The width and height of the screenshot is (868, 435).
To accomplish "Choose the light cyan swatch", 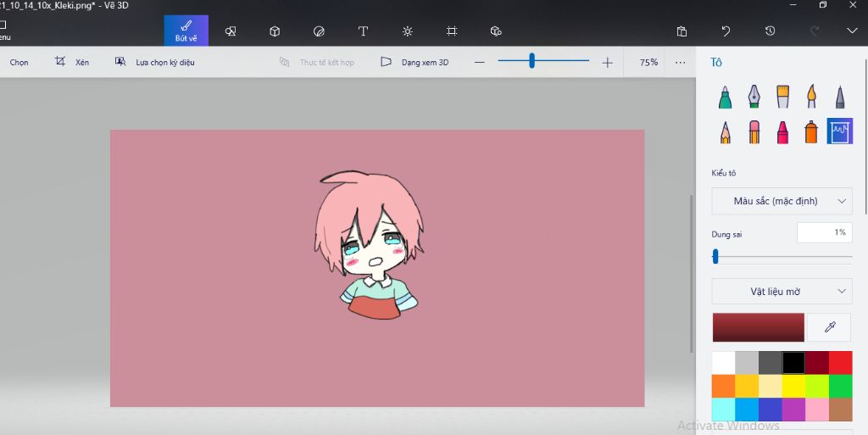I will pyautogui.click(x=723, y=410).
